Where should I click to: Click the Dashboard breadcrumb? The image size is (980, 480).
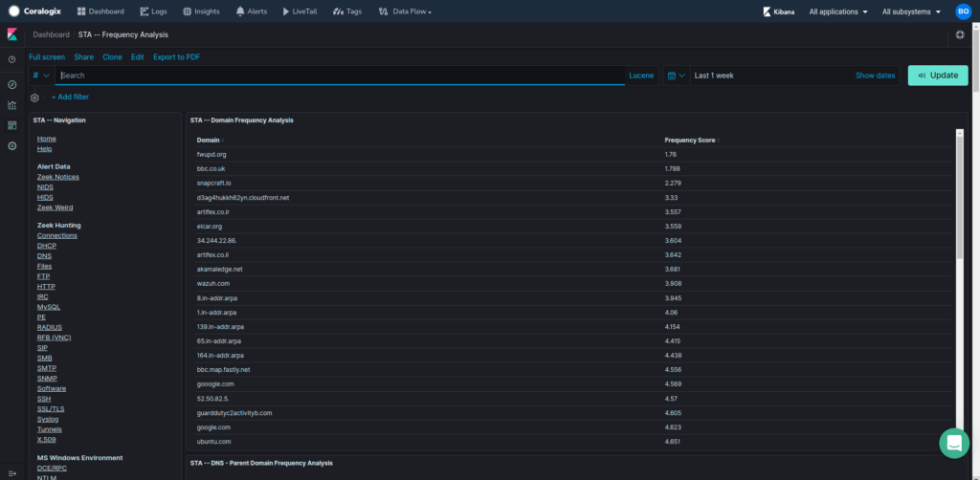52,35
